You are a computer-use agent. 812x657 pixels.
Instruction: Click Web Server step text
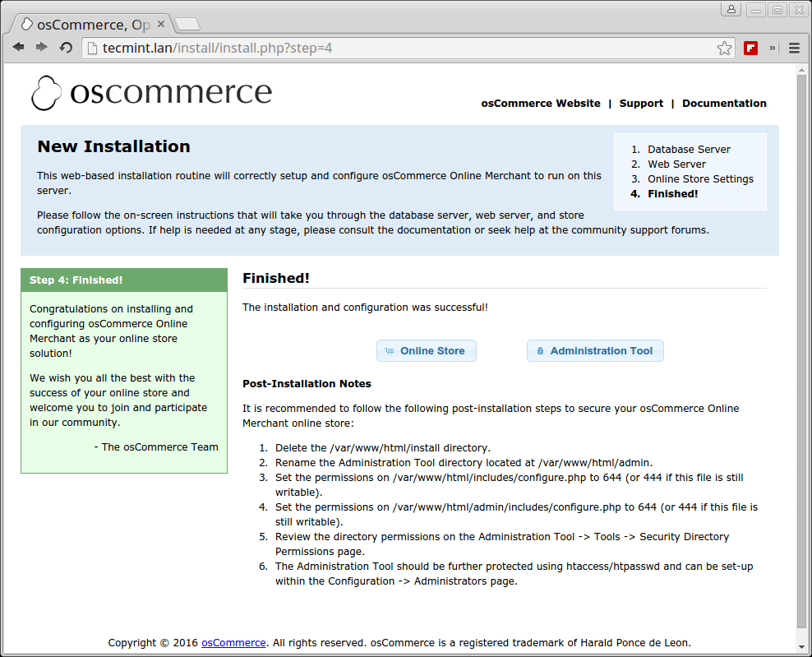click(676, 164)
